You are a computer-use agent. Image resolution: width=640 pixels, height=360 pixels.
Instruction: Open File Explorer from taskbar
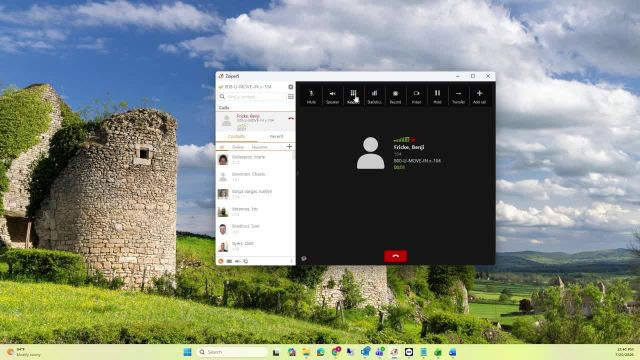coord(306,352)
